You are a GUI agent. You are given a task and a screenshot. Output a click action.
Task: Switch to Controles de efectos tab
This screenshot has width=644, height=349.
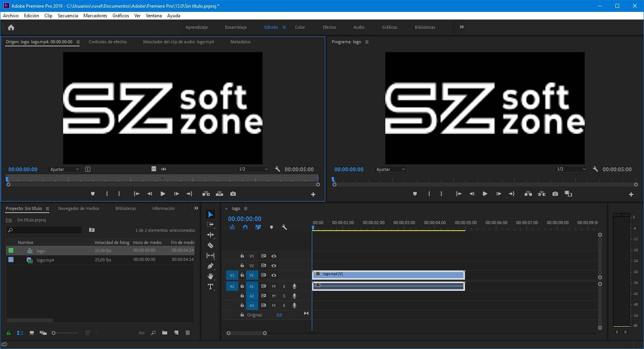click(108, 42)
